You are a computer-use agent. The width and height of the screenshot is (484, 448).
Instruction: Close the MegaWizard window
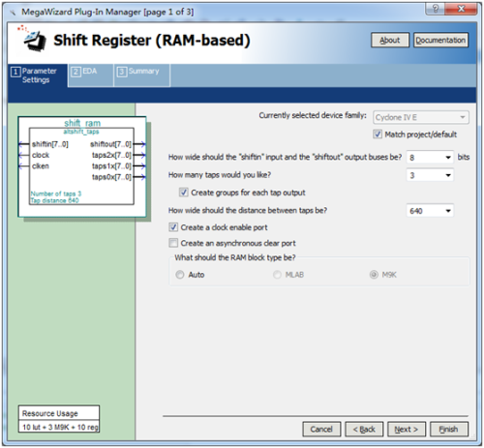pyautogui.click(x=461, y=9)
